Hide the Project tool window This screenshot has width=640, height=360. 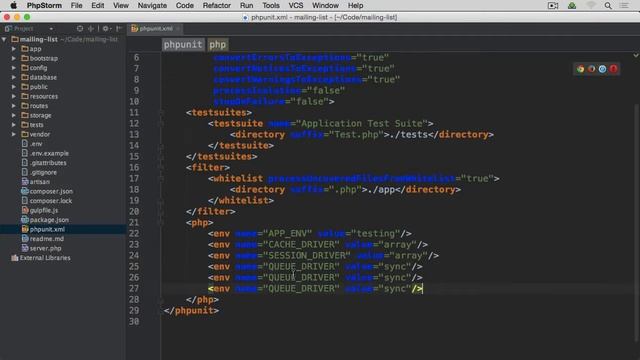[x=119, y=29]
